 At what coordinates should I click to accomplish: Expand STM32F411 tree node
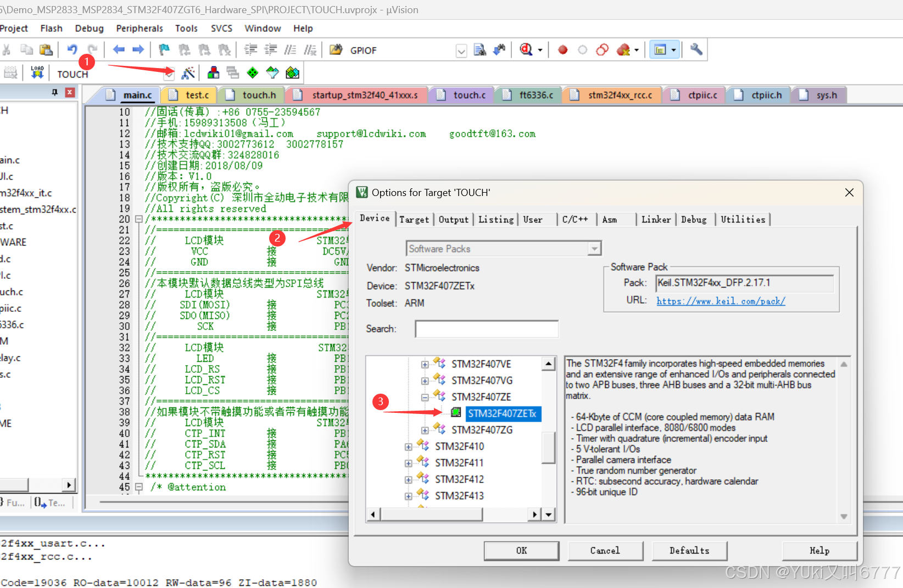click(x=408, y=463)
